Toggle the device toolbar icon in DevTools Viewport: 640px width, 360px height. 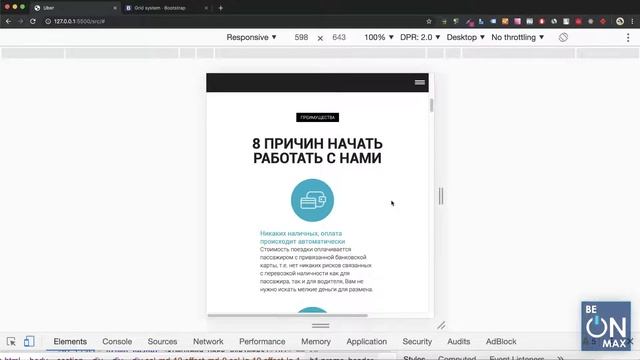click(x=29, y=342)
